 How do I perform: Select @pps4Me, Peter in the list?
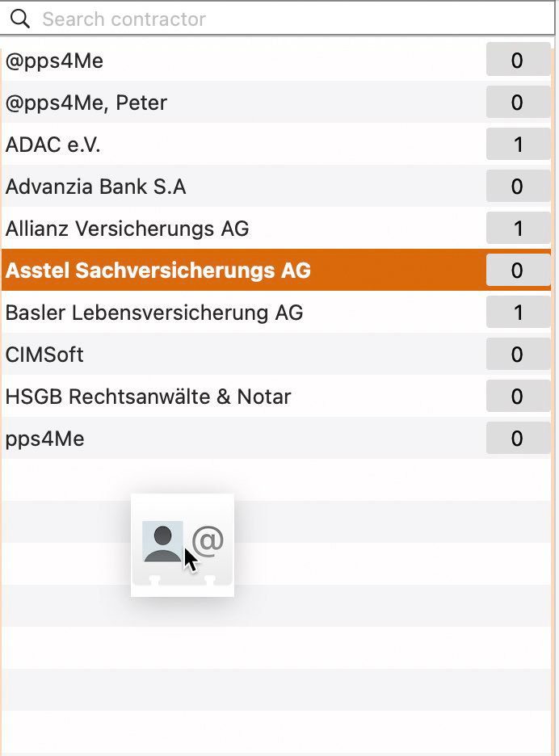click(x=276, y=103)
